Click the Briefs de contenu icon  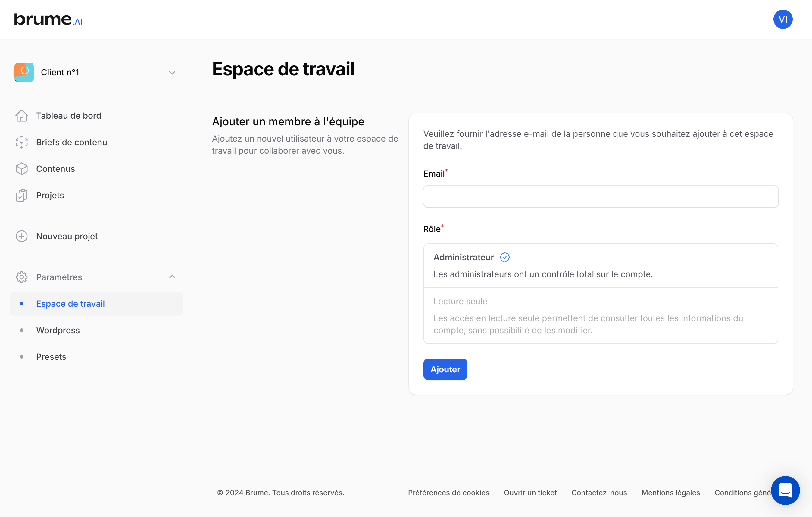tap(22, 142)
